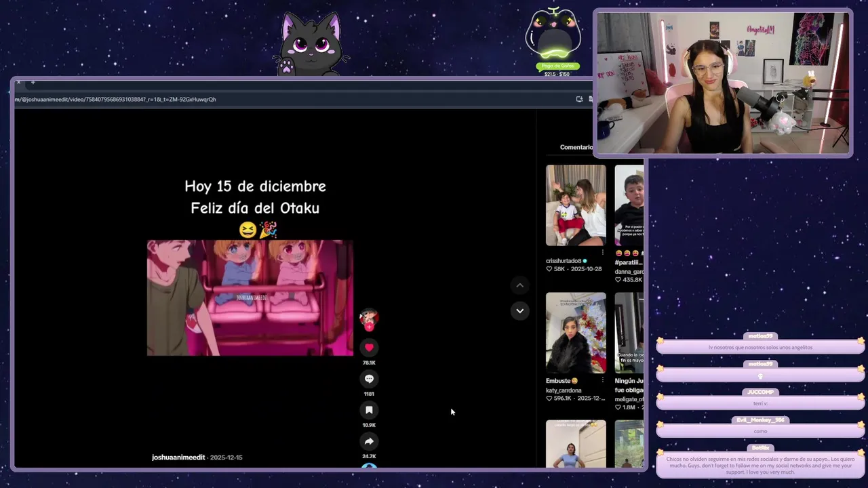This screenshot has height=488, width=868.
Task: Click the 1181 comments count
Action: (x=369, y=394)
